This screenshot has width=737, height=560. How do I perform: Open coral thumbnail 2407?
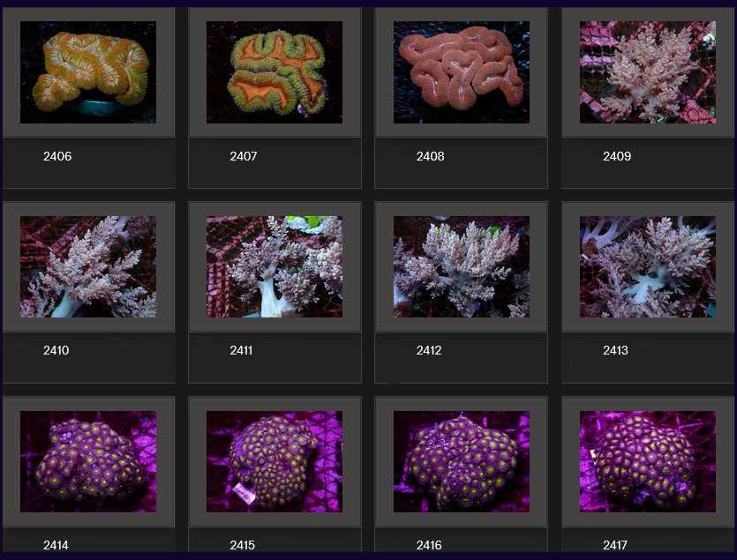(x=274, y=72)
